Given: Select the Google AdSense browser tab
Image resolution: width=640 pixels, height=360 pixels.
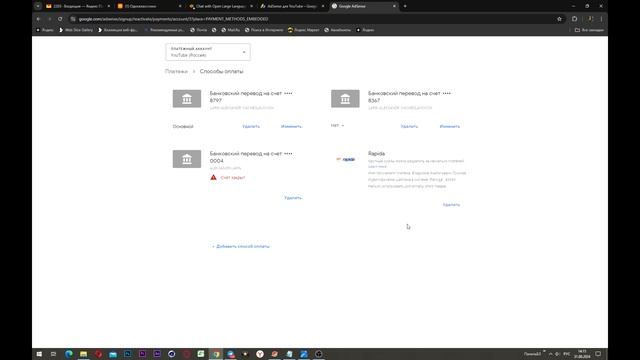Looking at the screenshot, I should tap(363, 6).
